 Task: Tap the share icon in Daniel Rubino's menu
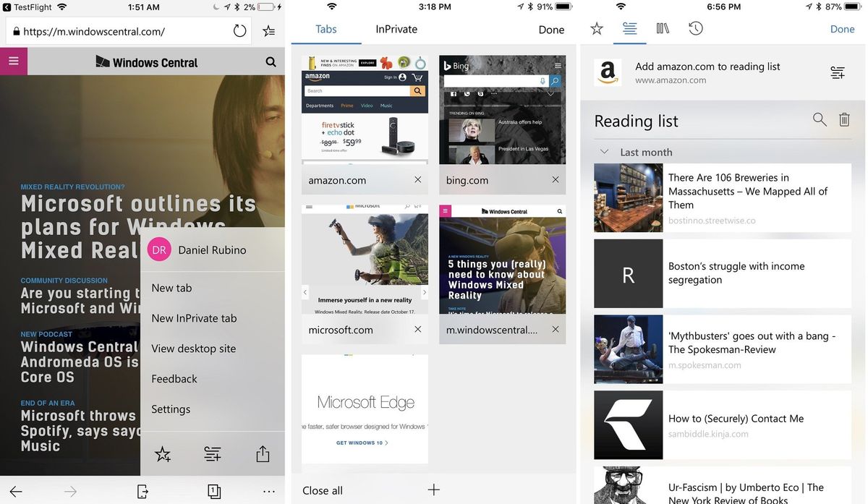(262, 453)
